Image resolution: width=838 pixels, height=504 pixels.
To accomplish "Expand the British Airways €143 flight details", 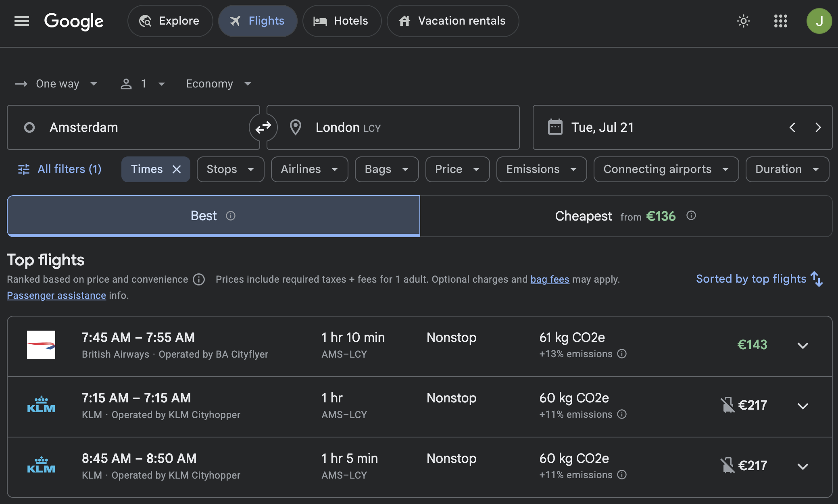I will (803, 346).
